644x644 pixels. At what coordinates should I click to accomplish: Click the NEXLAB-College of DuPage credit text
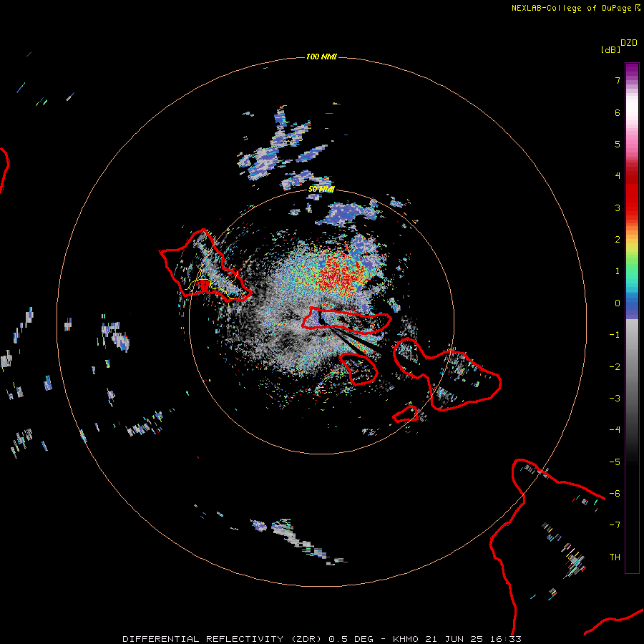tap(575, 8)
